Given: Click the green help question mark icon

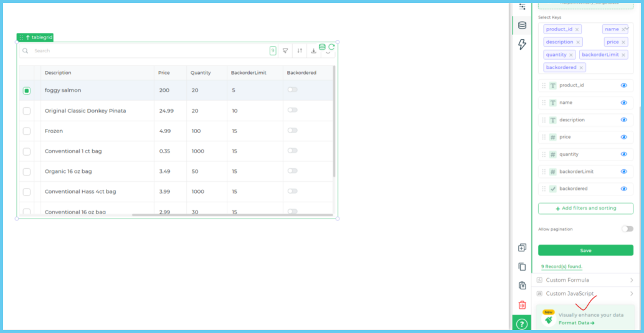Looking at the screenshot, I should [x=522, y=324].
